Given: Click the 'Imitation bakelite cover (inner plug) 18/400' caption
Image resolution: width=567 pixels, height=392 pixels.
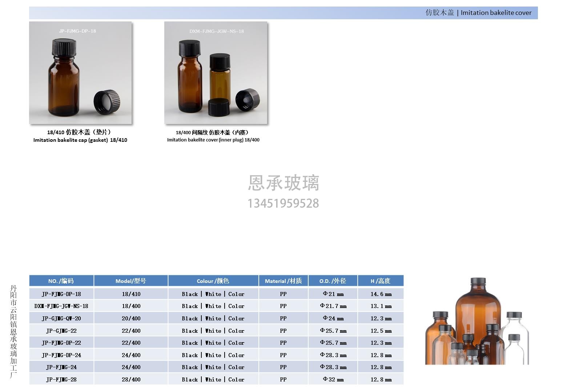Looking at the screenshot, I should [213, 140].
